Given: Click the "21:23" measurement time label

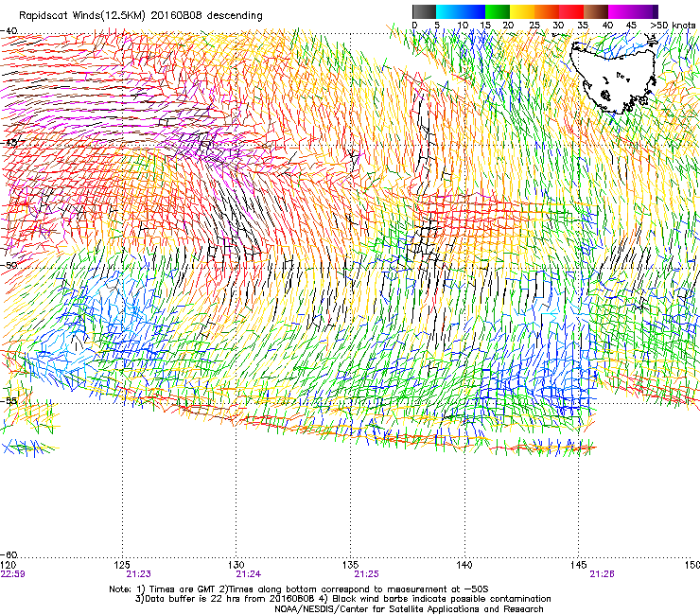Looking at the screenshot, I should click(x=138, y=574).
